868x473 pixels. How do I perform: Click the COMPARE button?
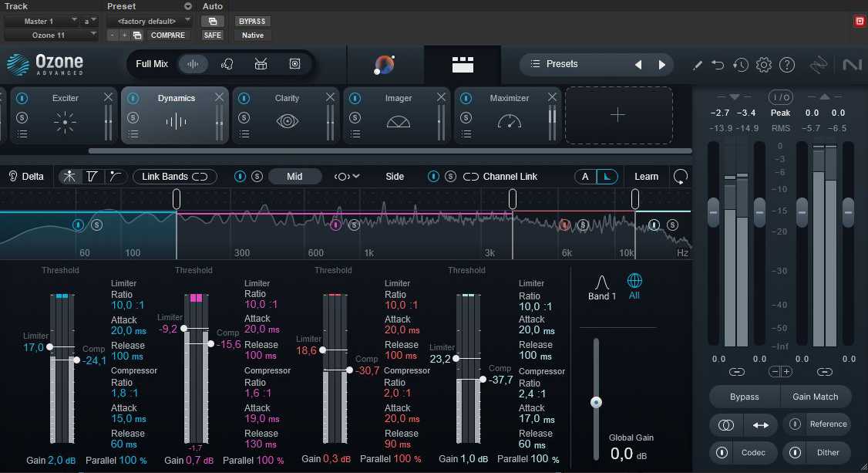(x=168, y=35)
